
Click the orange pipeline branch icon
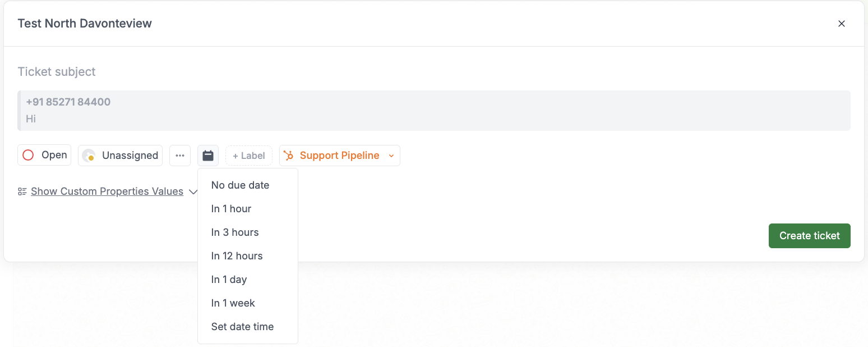pyautogui.click(x=289, y=155)
